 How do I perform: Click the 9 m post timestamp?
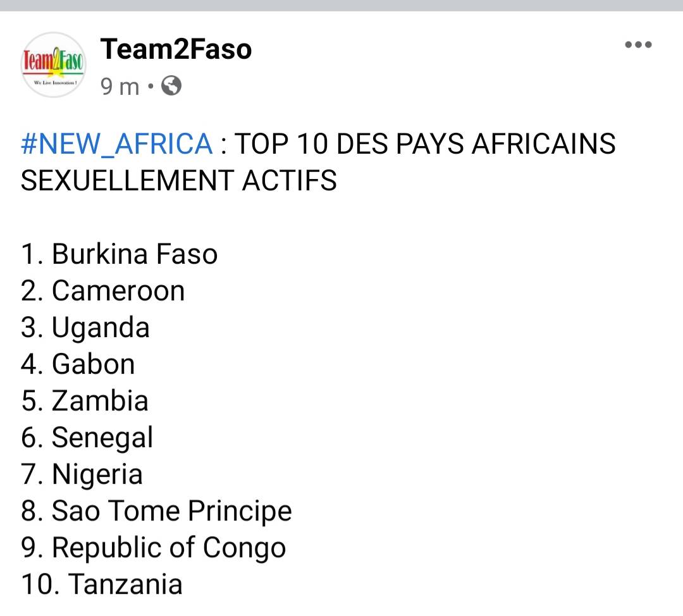click(x=120, y=86)
